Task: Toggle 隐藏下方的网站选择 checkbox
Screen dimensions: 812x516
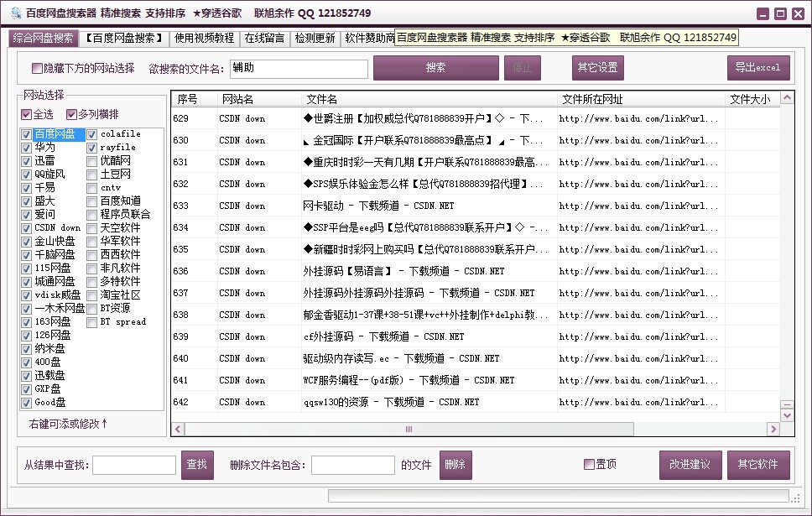Action: 37,68
